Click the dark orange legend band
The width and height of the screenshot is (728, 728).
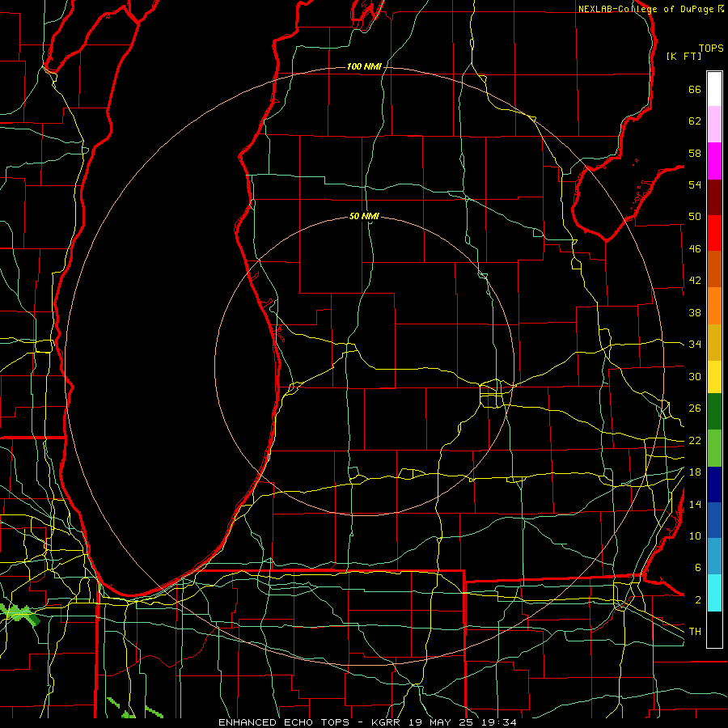click(714, 269)
